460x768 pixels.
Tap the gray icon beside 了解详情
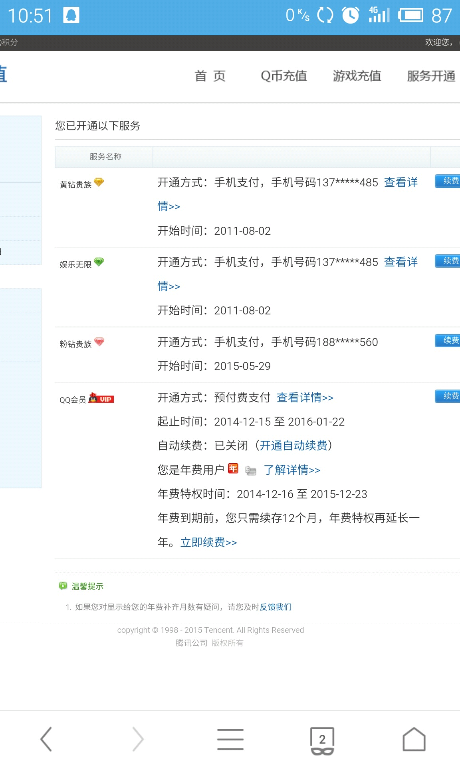250,471
